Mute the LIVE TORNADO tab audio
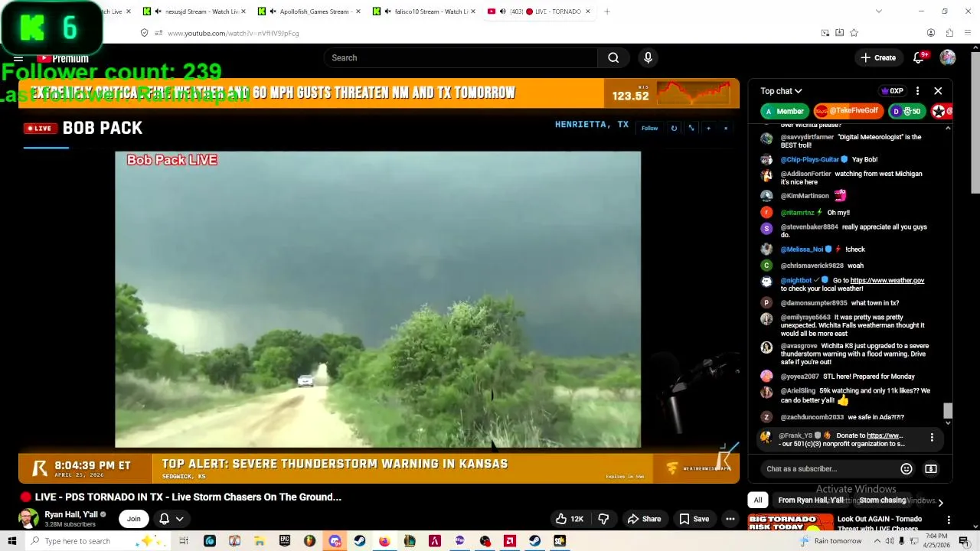This screenshot has height=551, width=980. tap(501, 11)
